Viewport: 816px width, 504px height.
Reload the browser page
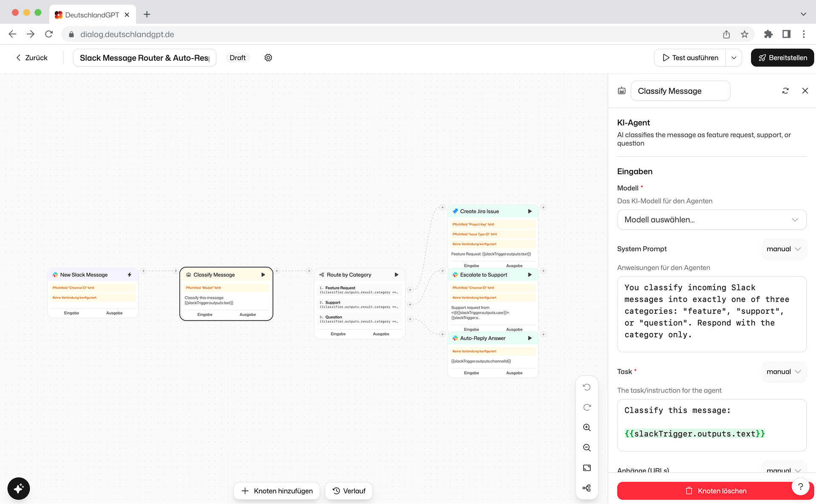pyautogui.click(x=49, y=34)
